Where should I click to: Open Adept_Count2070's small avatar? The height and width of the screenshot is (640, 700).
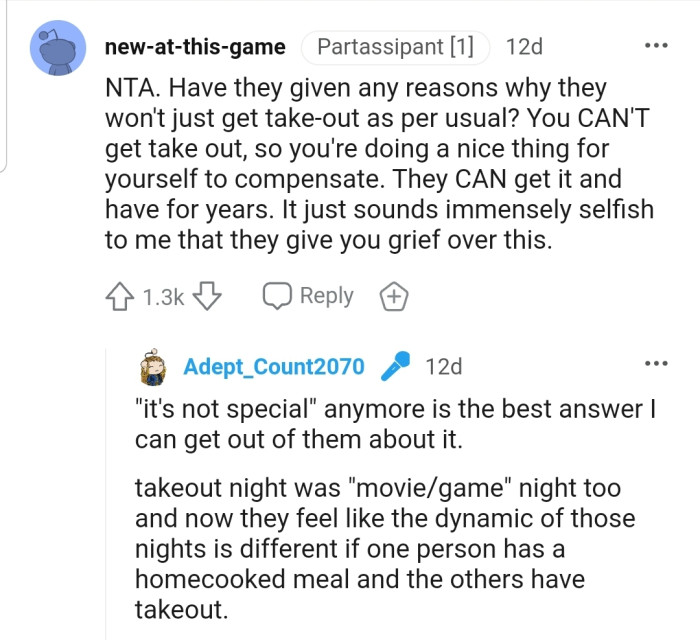pyautogui.click(x=155, y=367)
